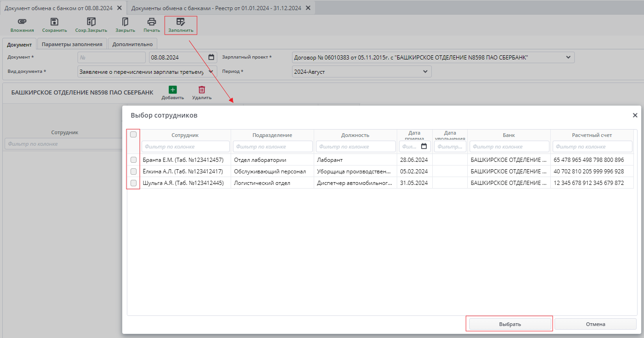The height and width of the screenshot is (338, 644).
Task: Click the Уборщица производствен... cell
Action: pyautogui.click(x=355, y=172)
